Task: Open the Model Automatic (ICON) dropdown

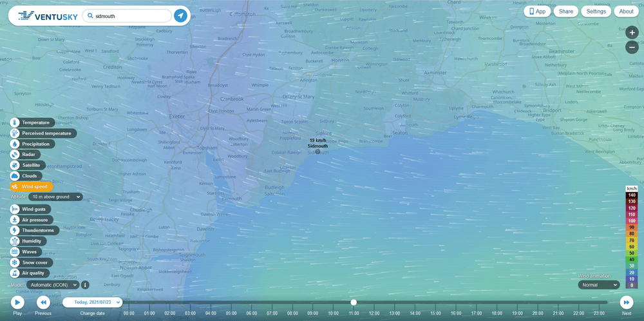Action: (53, 284)
